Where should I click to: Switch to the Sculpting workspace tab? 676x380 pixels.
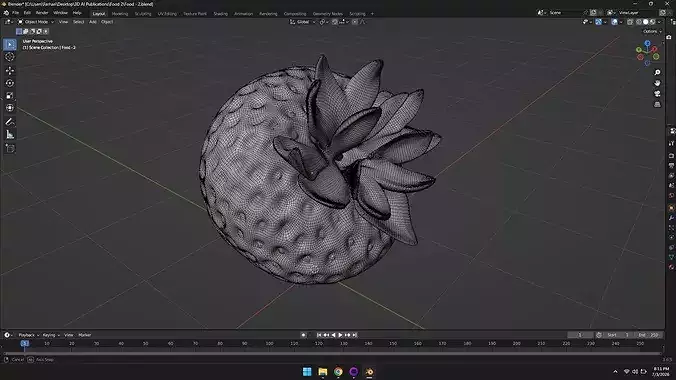[143, 14]
